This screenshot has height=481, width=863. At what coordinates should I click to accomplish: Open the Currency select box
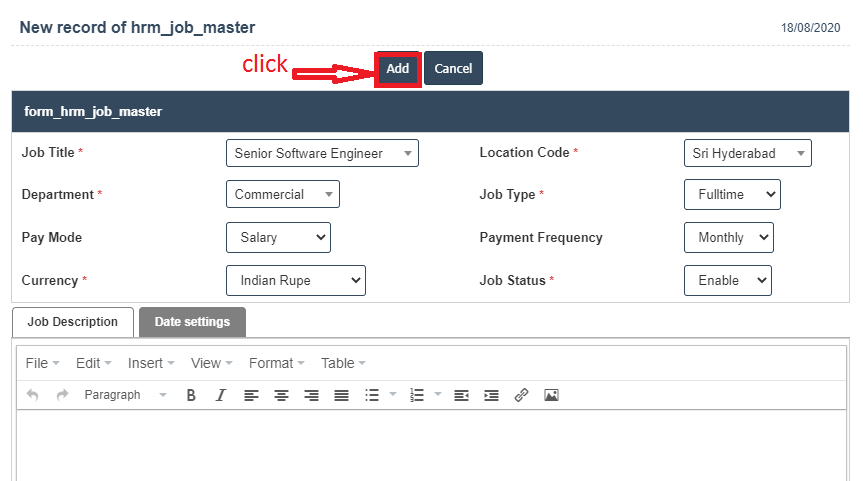(x=296, y=281)
